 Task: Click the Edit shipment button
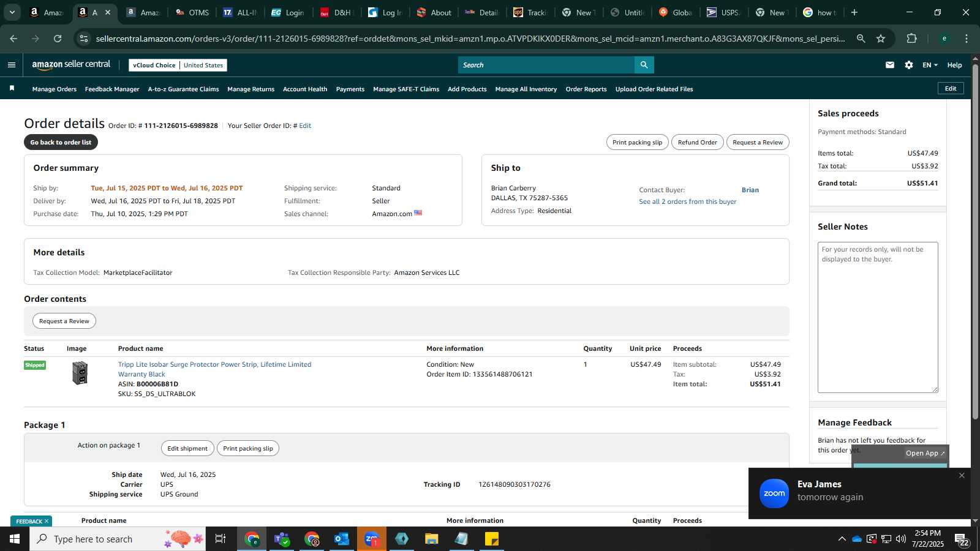[x=187, y=448]
